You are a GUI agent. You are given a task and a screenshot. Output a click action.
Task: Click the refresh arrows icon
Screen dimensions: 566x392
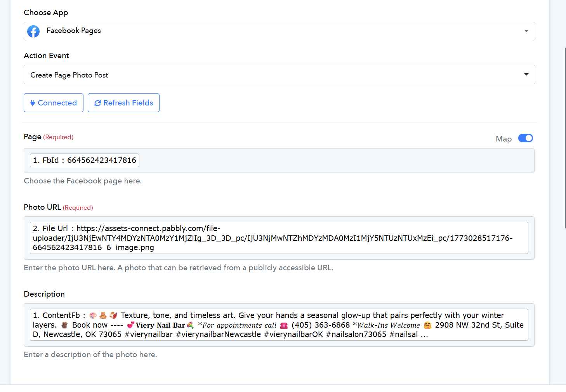point(98,103)
